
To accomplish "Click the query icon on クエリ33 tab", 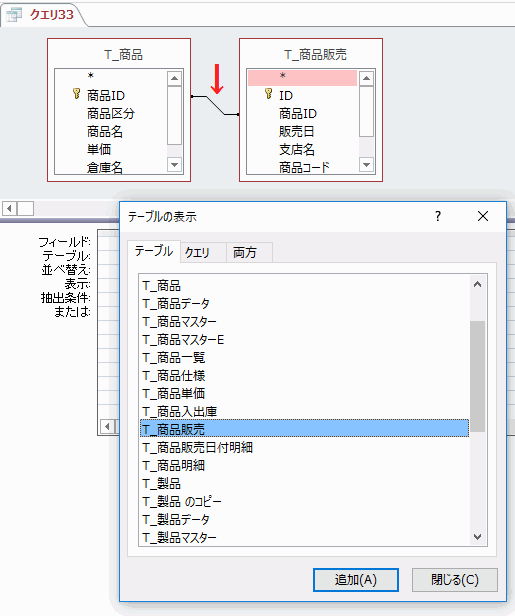I will pyautogui.click(x=14, y=15).
